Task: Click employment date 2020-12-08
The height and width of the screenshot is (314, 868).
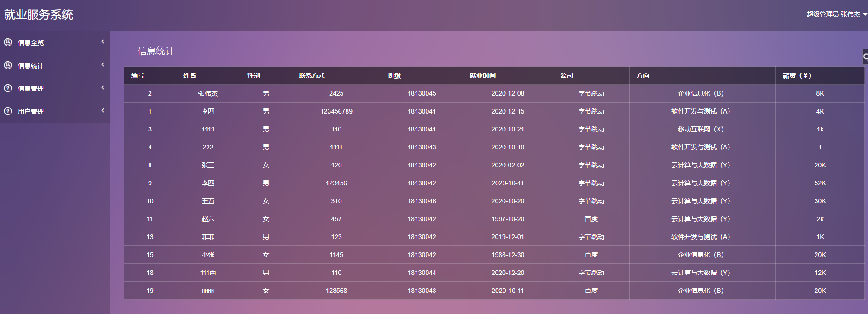Action: [508, 93]
